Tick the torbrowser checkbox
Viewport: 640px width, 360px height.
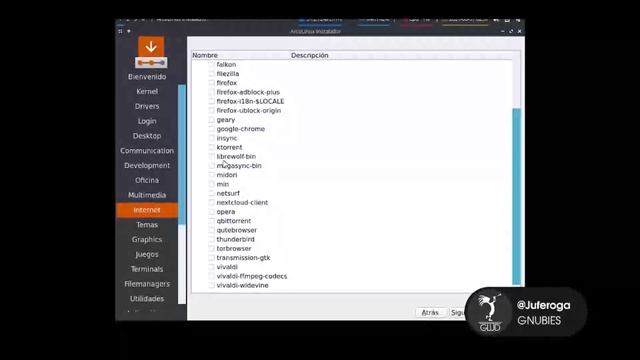[211, 249]
